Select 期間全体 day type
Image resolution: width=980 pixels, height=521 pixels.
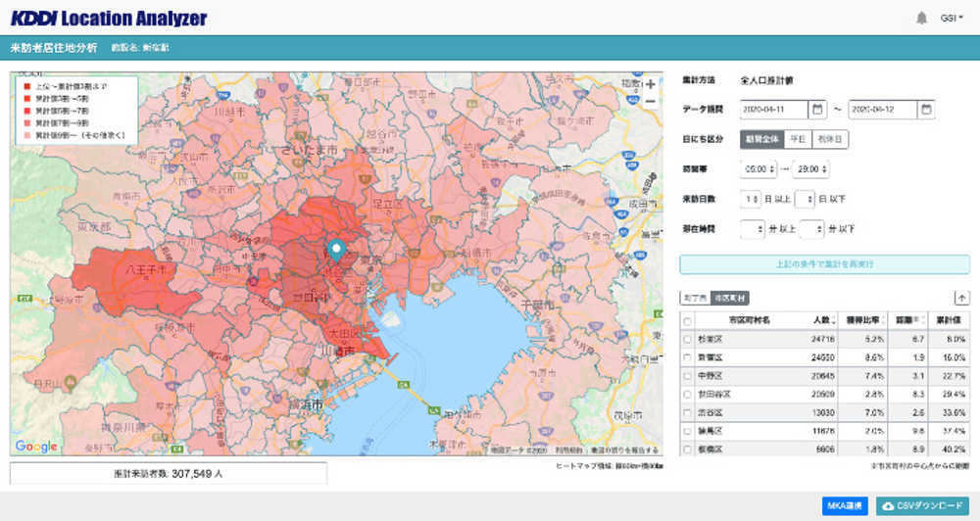[761, 139]
